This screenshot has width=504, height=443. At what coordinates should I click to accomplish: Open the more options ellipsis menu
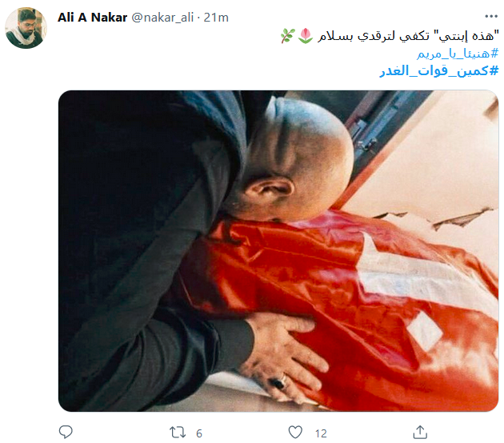pyautogui.click(x=491, y=16)
